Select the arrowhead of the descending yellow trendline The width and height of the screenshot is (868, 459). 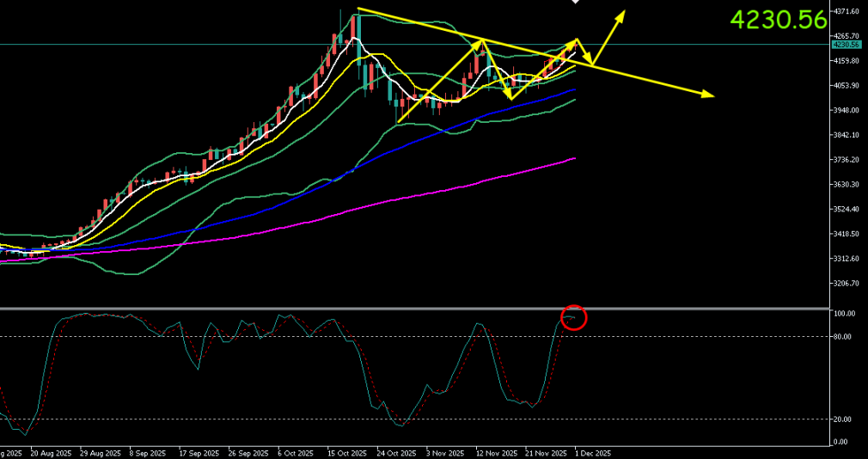[708, 94]
